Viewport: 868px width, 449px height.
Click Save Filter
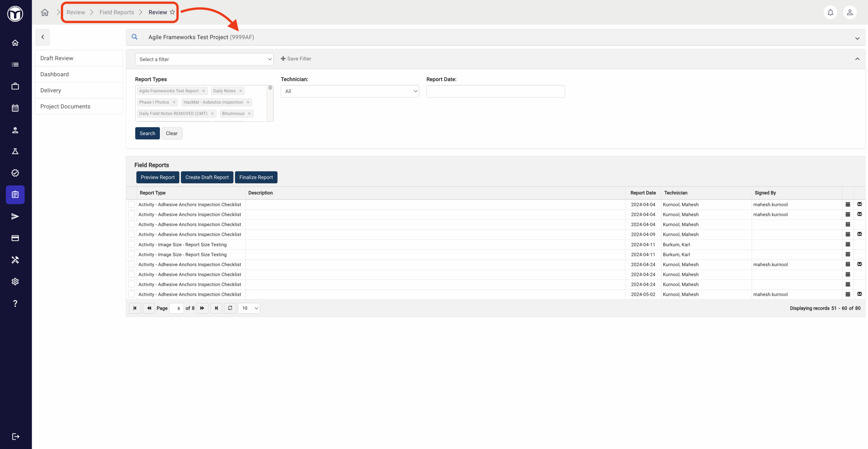[x=296, y=59]
